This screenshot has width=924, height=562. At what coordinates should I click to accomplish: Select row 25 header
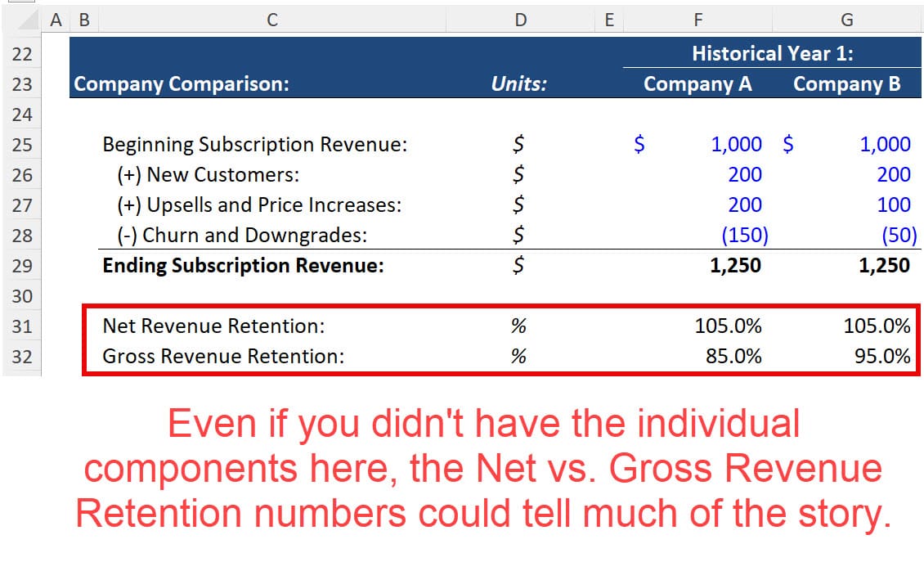(x=22, y=144)
